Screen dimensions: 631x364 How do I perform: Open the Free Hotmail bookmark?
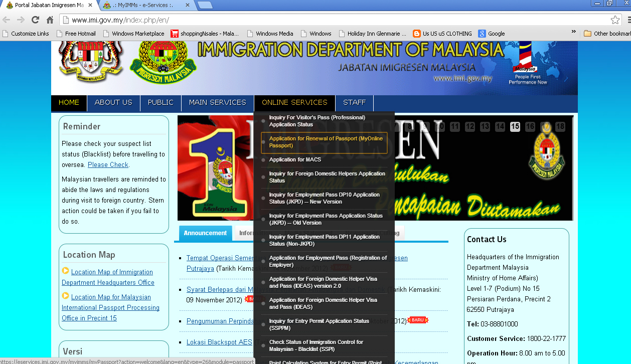click(x=76, y=34)
